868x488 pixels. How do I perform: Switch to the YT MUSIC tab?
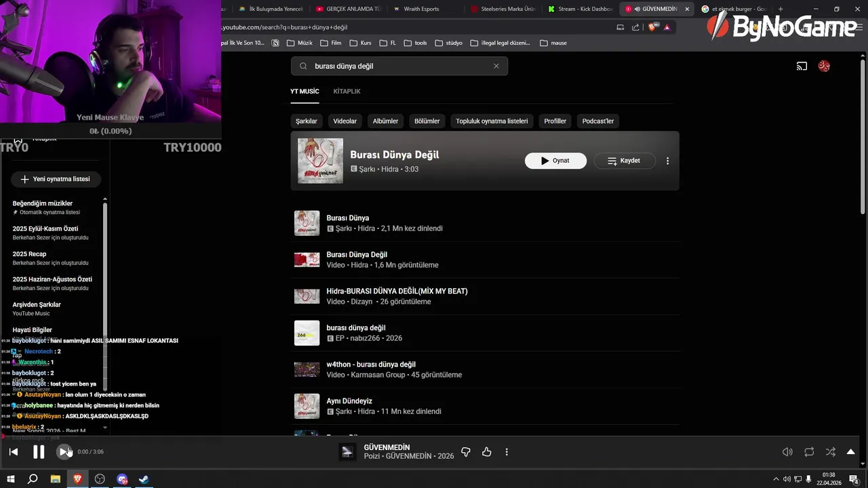304,91
